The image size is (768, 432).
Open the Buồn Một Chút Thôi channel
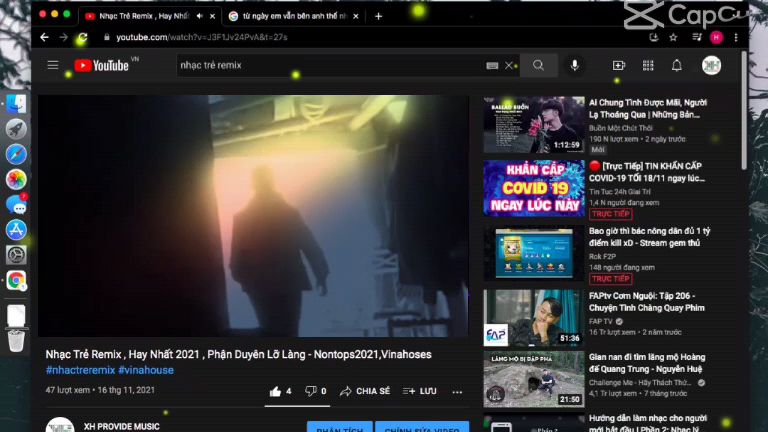point(621,128)
